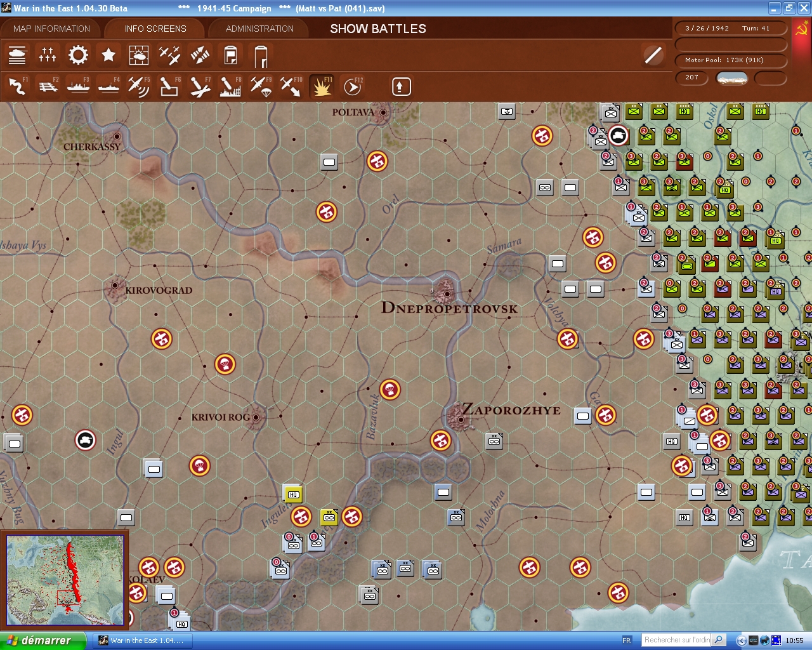Click the three-aircraft icon in the top toolbar
This screenshot has height=650, width=812.
pyautogui.click(x=169, y=55)
